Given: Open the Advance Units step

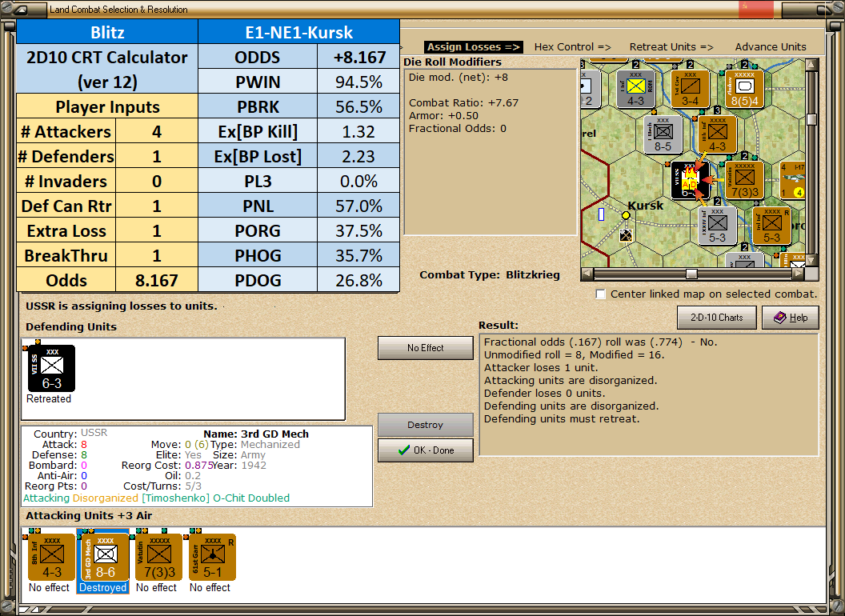Looking at the screenshot, I should point(771,47).
